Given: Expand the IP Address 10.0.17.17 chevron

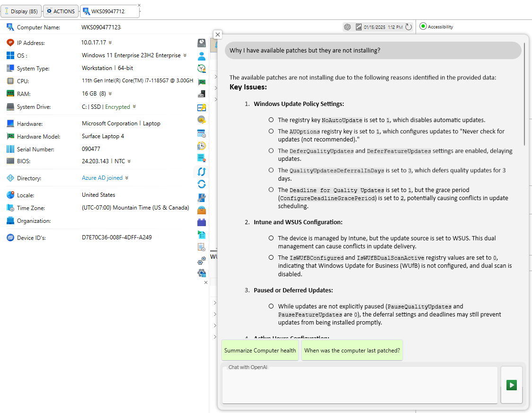Looking at the screenshot, I should point(110,43).
